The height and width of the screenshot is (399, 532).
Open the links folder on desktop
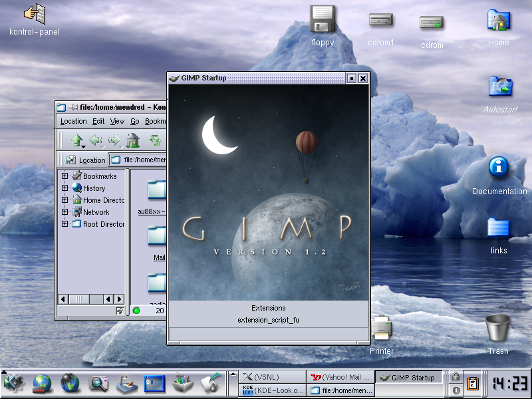click(498, 227)
